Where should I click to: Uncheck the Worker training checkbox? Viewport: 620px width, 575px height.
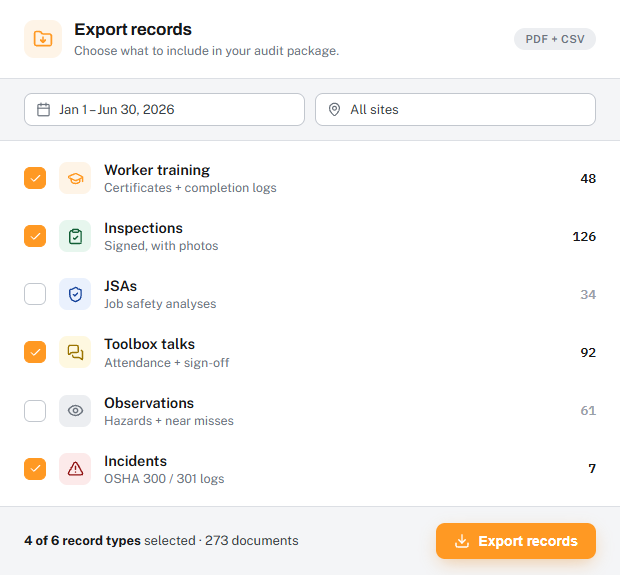click(x=35, y=178)
